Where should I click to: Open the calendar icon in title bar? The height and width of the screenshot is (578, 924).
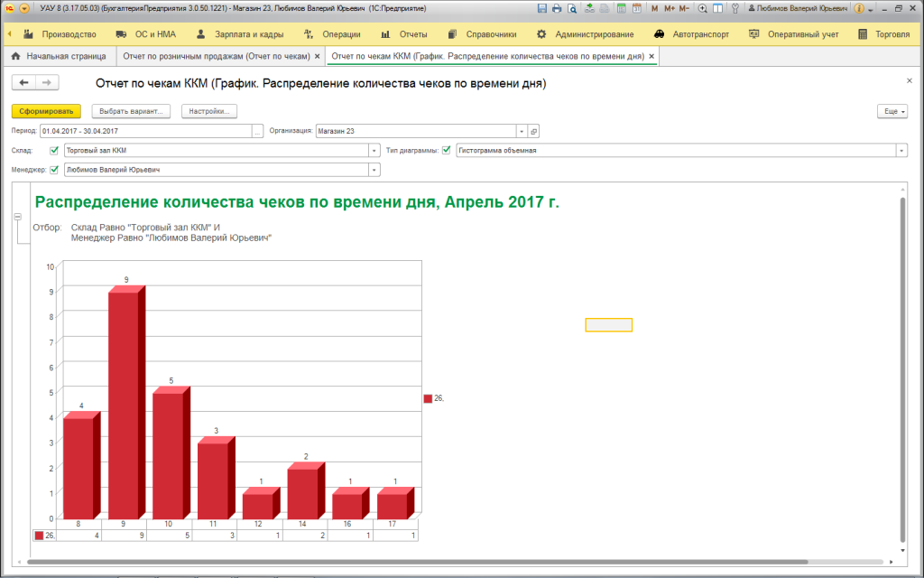click(x=636, y=9)
